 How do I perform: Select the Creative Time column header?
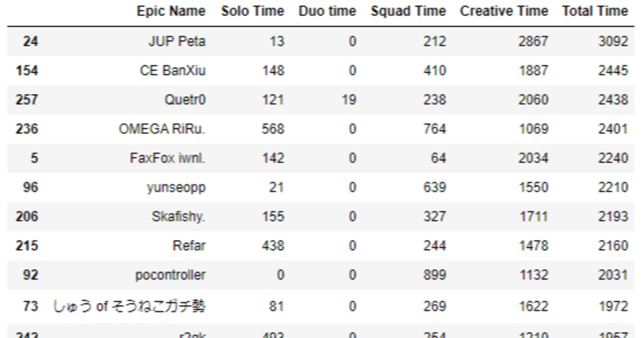click(504, 11)
